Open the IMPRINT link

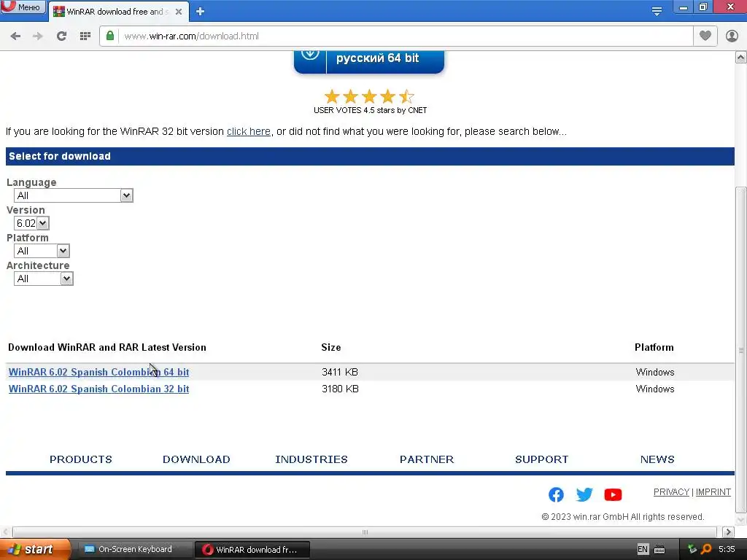(713, 492)
